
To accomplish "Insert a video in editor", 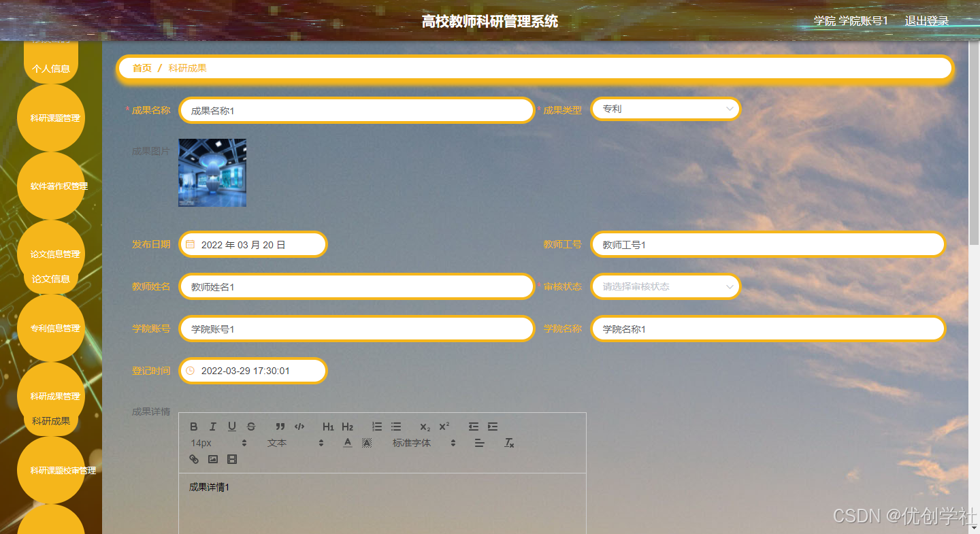I will pos(232,459).
